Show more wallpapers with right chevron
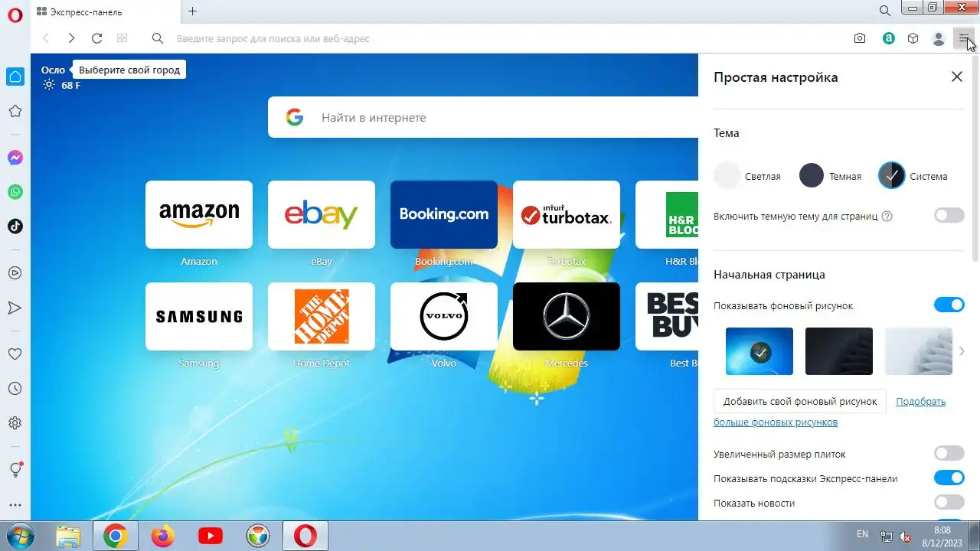This screenshot has height=551, width=980. tap(962, 351)
